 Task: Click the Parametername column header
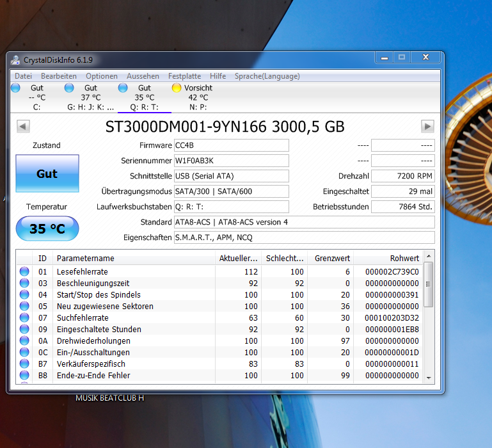coord(134,259)
